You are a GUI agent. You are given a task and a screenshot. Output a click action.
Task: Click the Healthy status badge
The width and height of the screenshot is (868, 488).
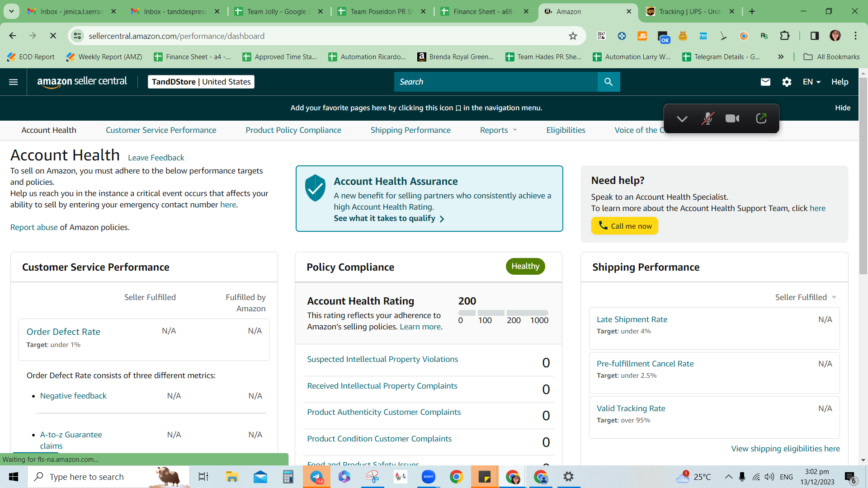(525, 267)
